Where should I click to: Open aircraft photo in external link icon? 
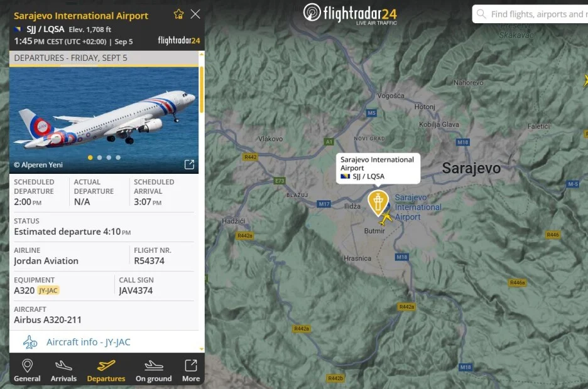click(189, 164)
